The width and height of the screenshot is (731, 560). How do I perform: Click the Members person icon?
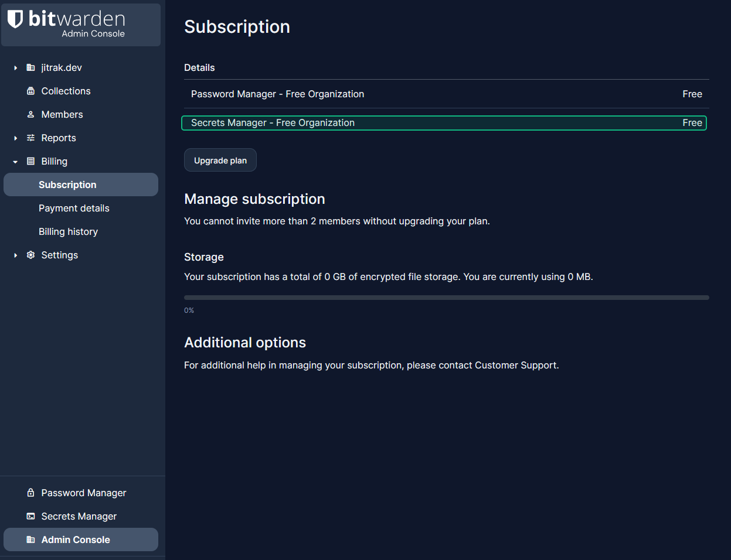coord(30,115)
